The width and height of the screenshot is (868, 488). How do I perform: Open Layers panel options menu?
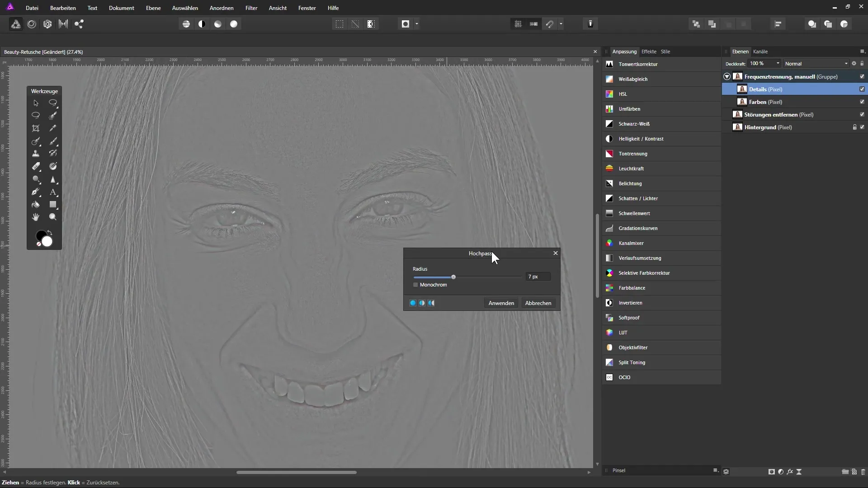click(862, 51)
